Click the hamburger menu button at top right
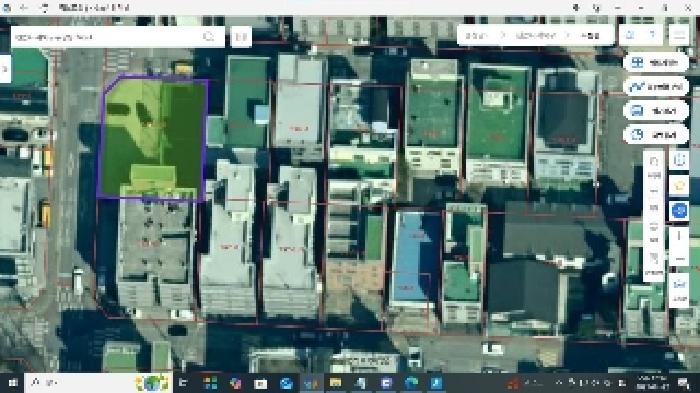 (x=679, y=35)
